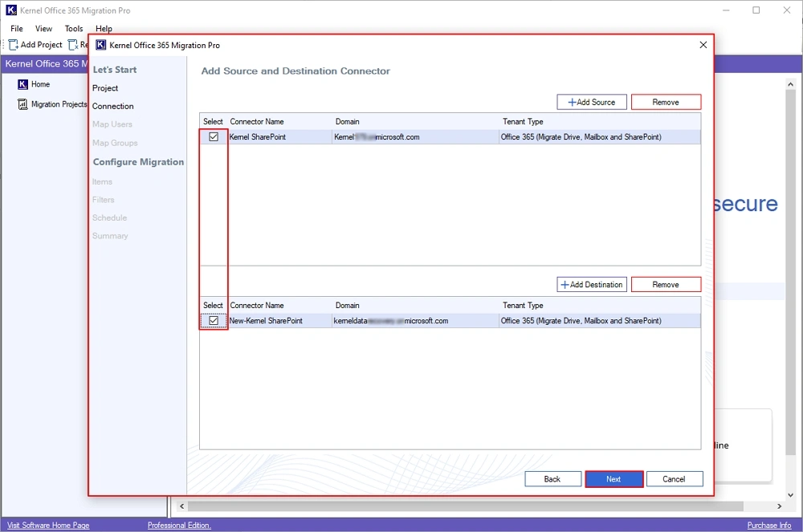Image resolution: width=803 pixels, height=532 pixels.
Task: Click right arrow of horizontal scrollbar
Action: (778, 506)
